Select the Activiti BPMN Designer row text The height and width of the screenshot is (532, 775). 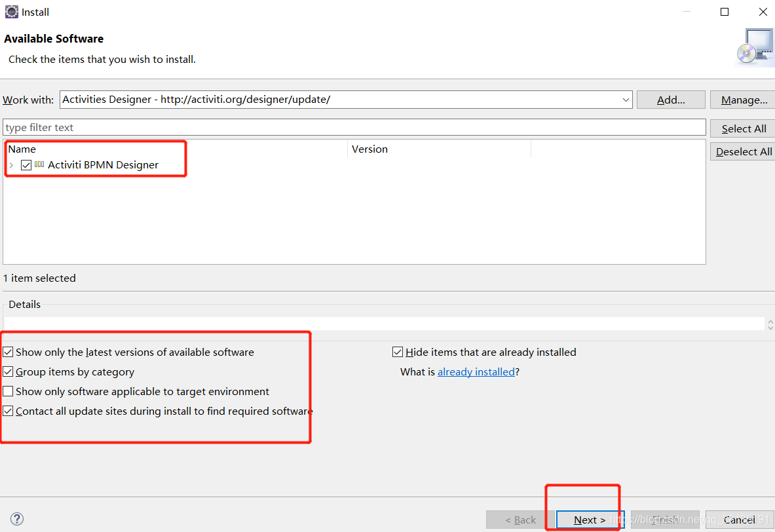[x=103, y=164]
